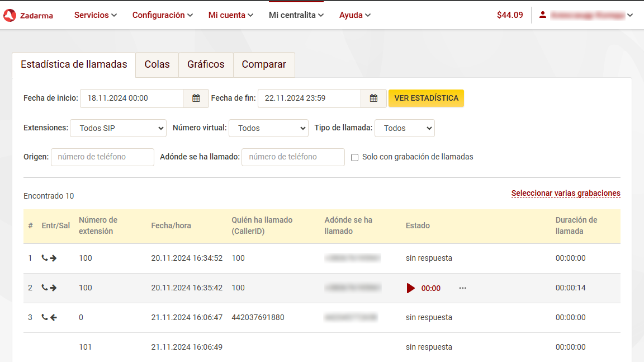Click the Fecha/hora column header
The width and height of the screenshot is (644, 362).
pyautogui.click(x=171, y=225)
